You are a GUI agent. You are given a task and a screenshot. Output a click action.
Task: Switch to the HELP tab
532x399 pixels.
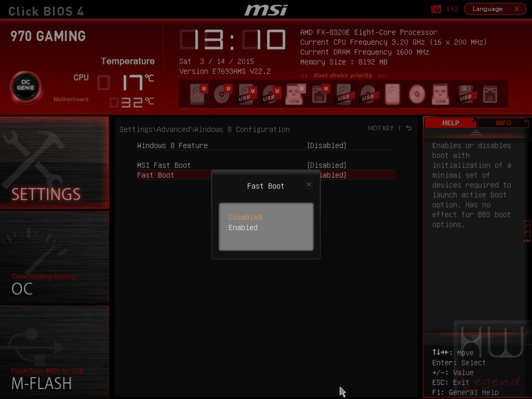coord(450,123)
